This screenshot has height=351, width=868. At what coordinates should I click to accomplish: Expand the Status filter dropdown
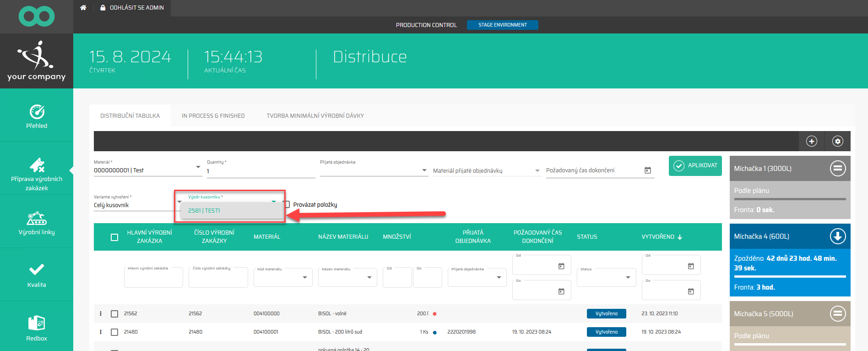628,277
